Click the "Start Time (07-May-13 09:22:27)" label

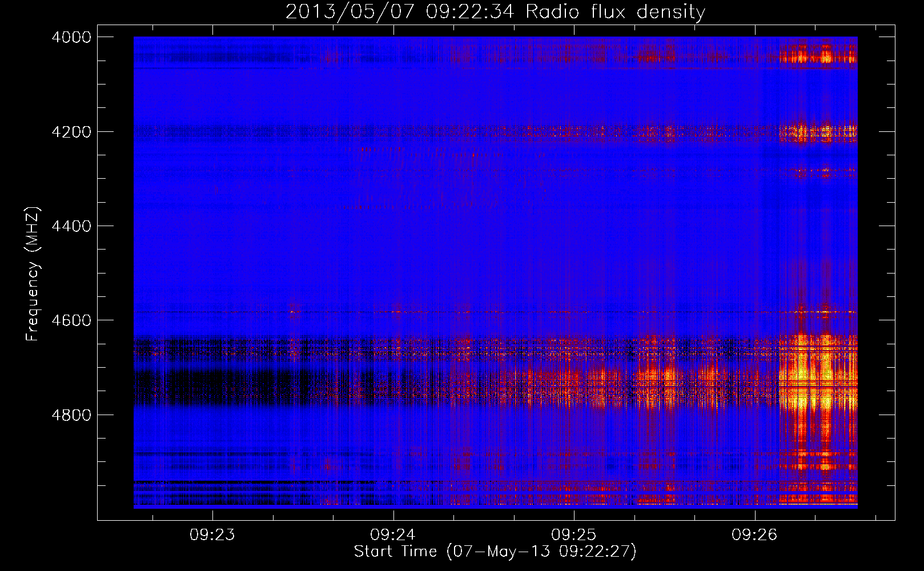click(495, 552)
